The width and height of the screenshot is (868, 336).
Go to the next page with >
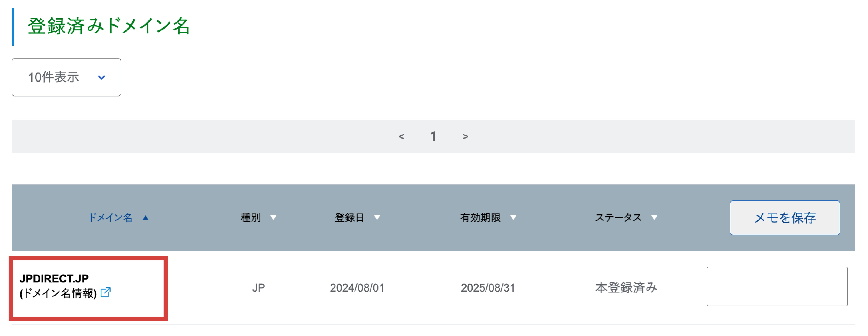(465, 136)
